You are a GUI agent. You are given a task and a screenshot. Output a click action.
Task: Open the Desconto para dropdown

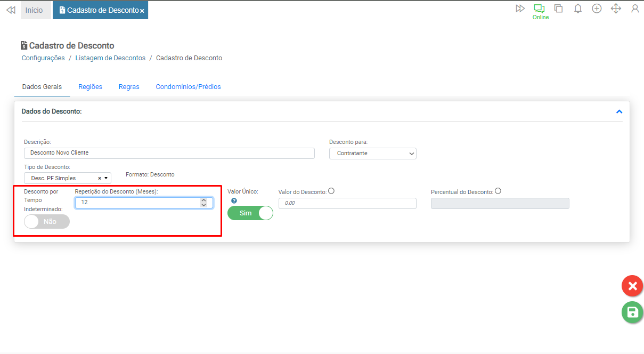point(372,154)
